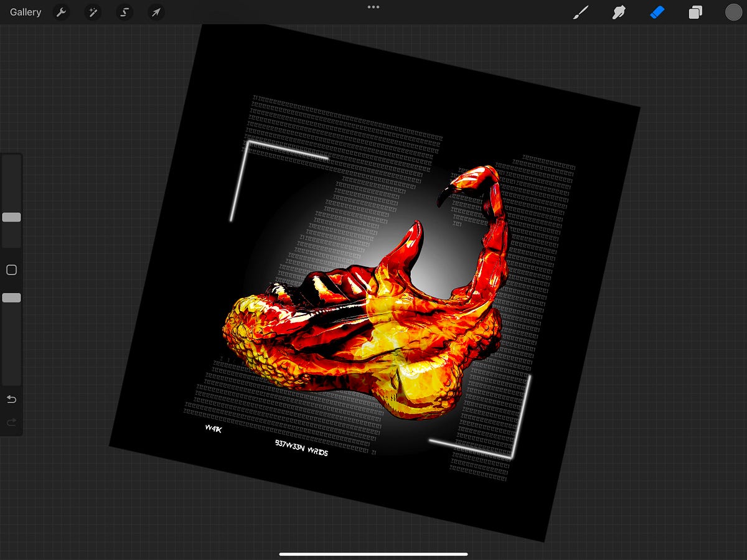The width and height of the screenshot is (747, 560).
Task: Return to the Gallery
Action: coord(26,12)
